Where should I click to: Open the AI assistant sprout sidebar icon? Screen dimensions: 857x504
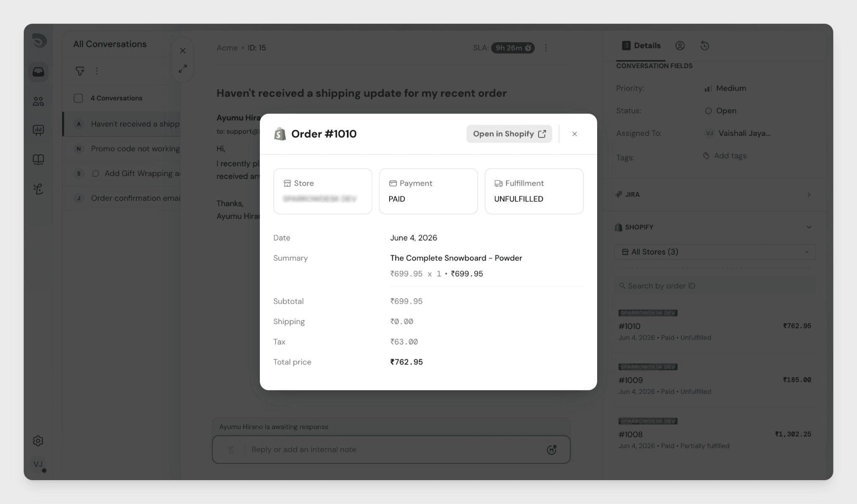click(38, 189)
